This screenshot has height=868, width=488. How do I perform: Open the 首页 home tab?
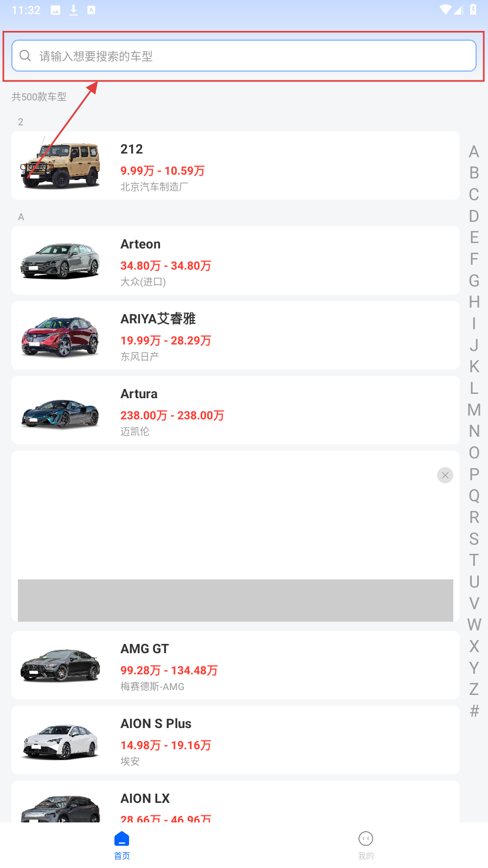coord(122,845)
